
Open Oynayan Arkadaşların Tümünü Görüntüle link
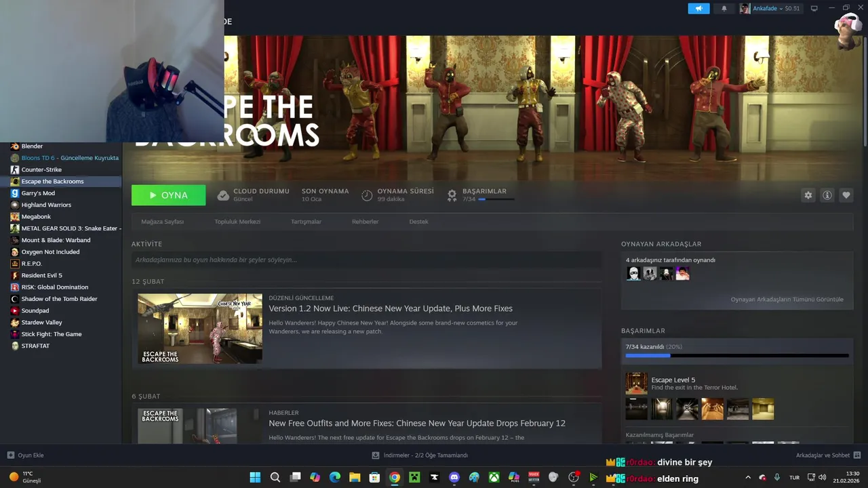787,299
